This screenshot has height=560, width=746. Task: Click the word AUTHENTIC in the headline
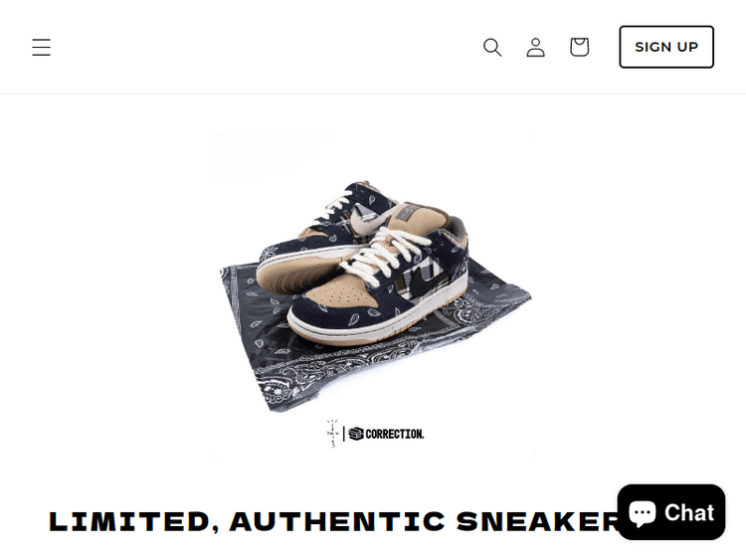337,521
